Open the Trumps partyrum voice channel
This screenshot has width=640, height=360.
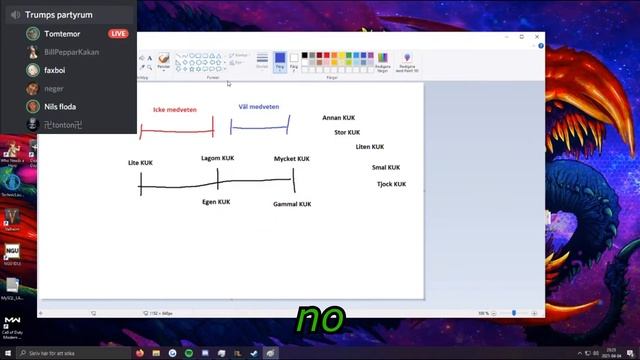click(69, 15)
